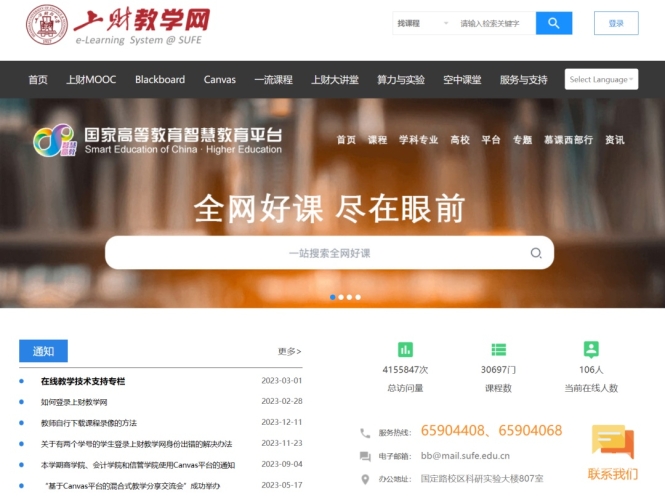The image size is (665, 500).
Task: Open 空中课堂 menu item
Action: pos(462,79)
